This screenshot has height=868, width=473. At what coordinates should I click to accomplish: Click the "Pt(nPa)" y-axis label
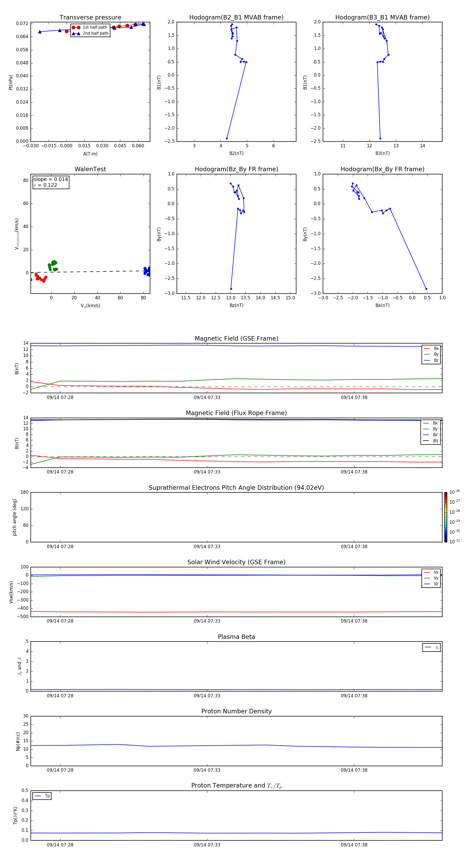[x=11, y=82]
